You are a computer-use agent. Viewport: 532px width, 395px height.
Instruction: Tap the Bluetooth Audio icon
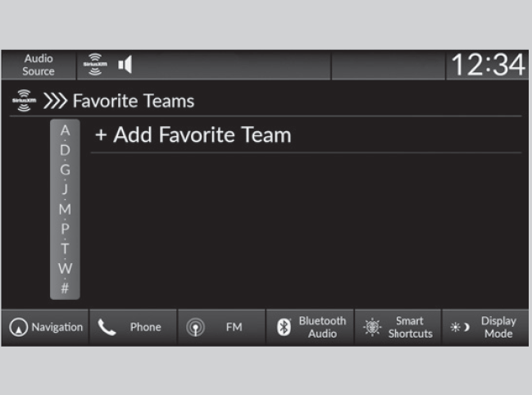(282, 328)
